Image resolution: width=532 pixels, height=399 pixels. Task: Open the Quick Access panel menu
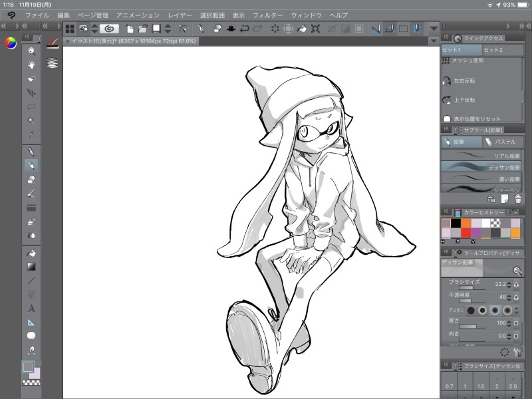[446, 39]
